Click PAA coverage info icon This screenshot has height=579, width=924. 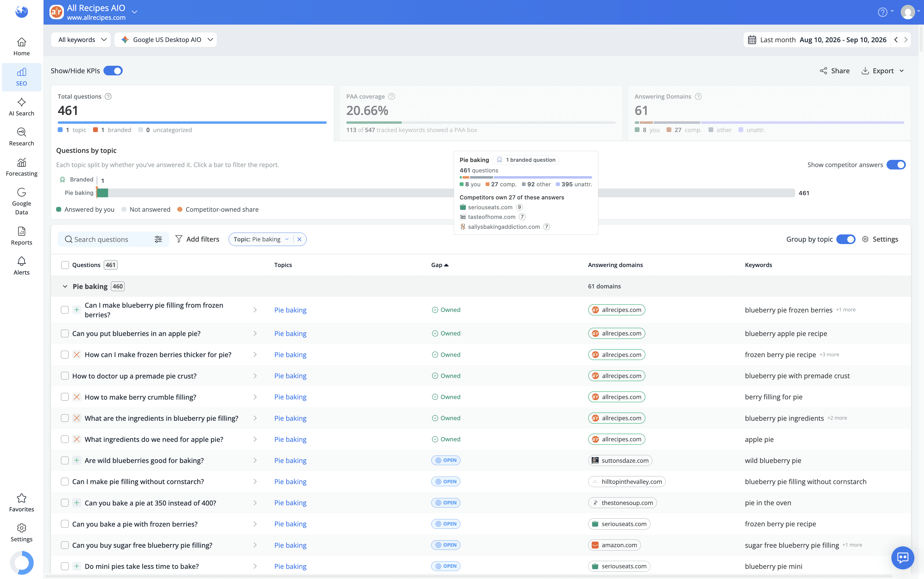click(x=391, y=96)
